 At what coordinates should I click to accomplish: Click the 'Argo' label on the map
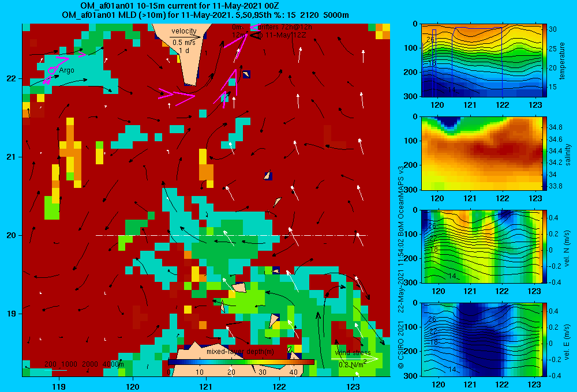(66, 70)
